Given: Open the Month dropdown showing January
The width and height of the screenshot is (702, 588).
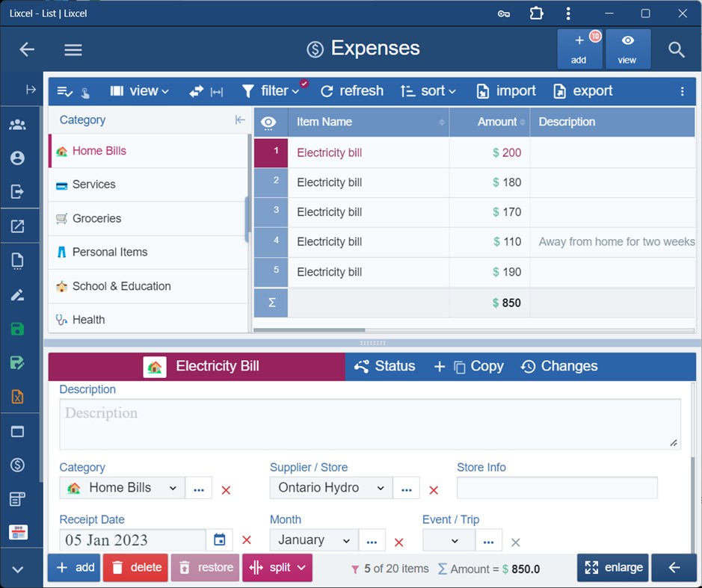Looking at the screenshot, I should [x=312, y=539].
